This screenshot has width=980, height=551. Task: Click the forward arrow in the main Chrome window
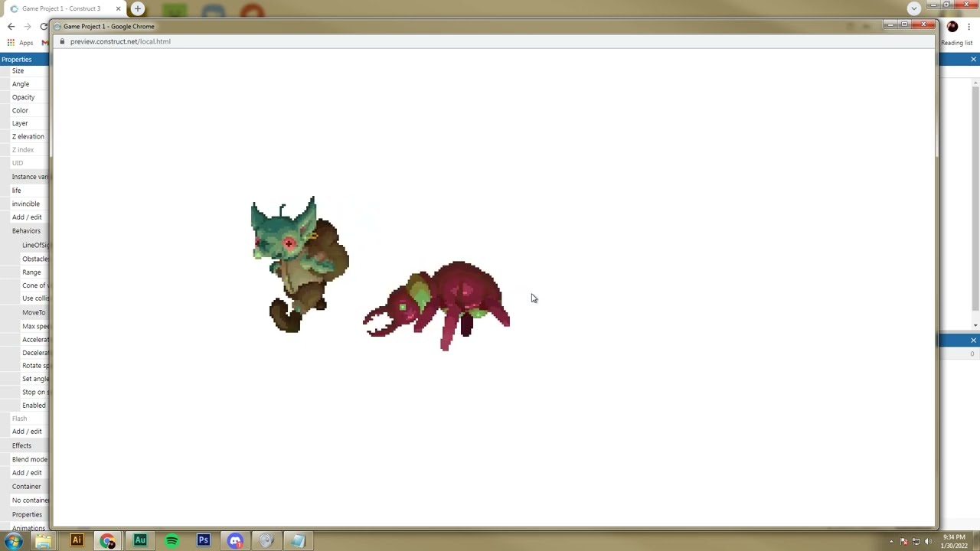(28, 26)
